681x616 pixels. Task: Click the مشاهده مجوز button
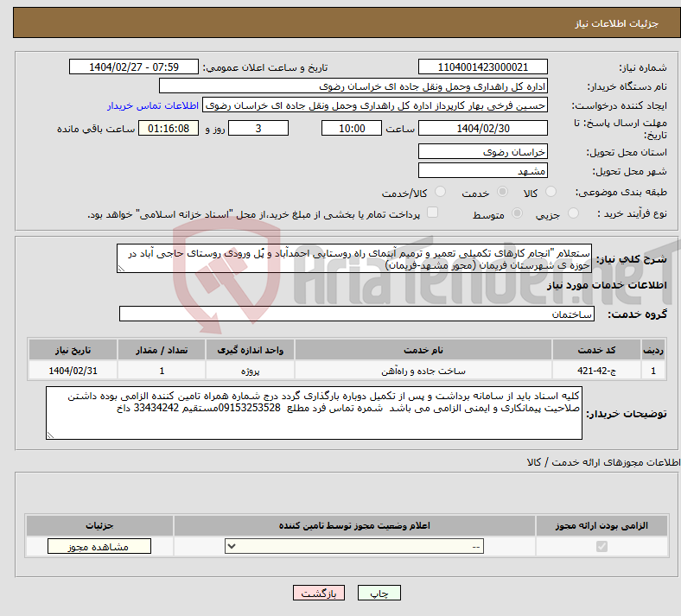coord(99,546)
